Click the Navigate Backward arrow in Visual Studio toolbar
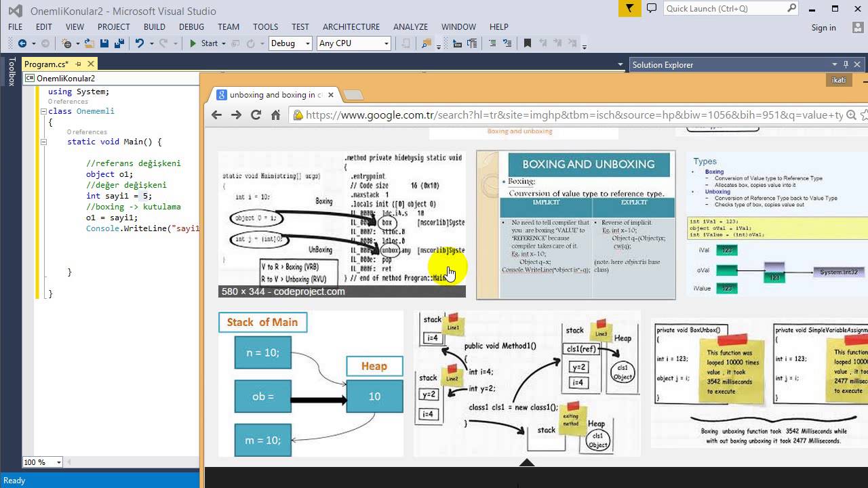Image resolution: width=868 pixels, height=488 pixels. click(22, 43)
